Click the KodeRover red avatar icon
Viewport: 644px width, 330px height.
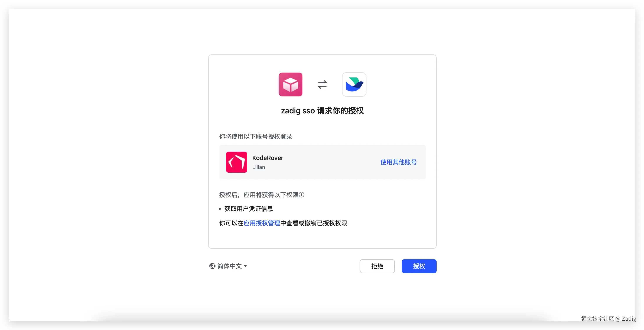pos(236,162)
